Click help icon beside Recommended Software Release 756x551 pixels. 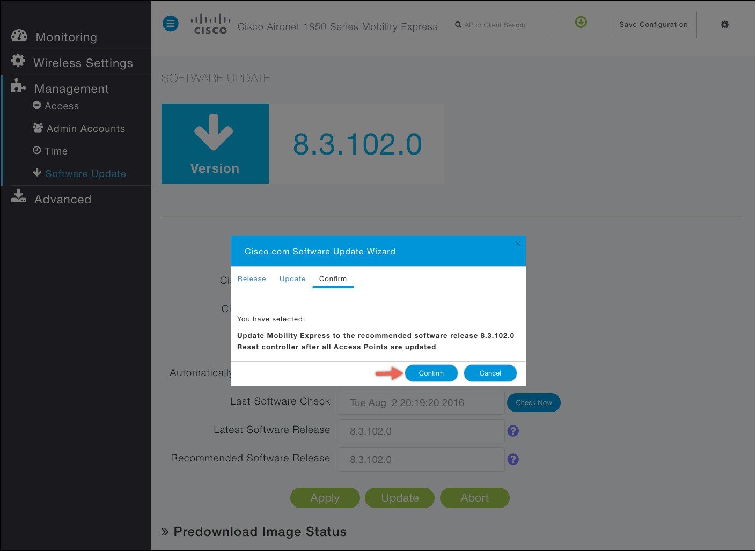point(513,459)
